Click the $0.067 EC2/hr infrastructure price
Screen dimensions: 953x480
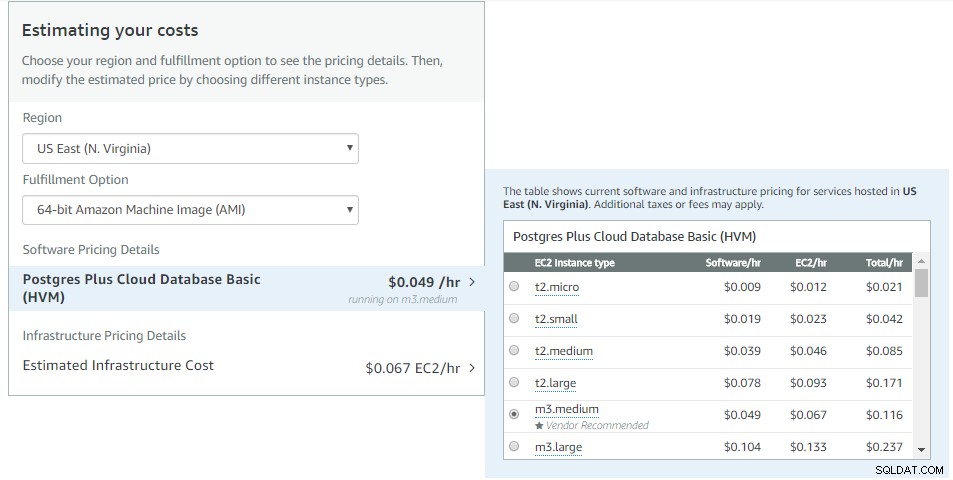(x=413, y=368)
